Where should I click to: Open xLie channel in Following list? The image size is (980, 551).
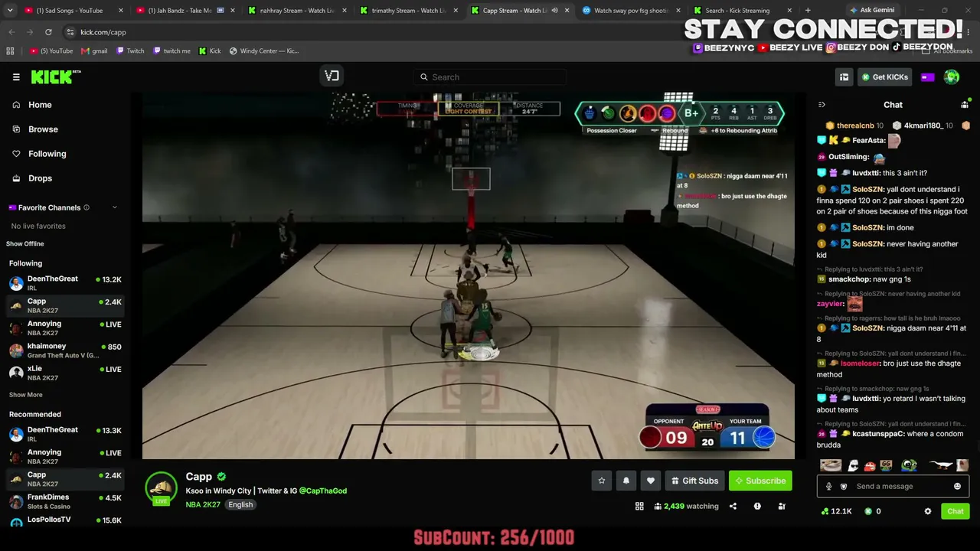tap(65, 373)
